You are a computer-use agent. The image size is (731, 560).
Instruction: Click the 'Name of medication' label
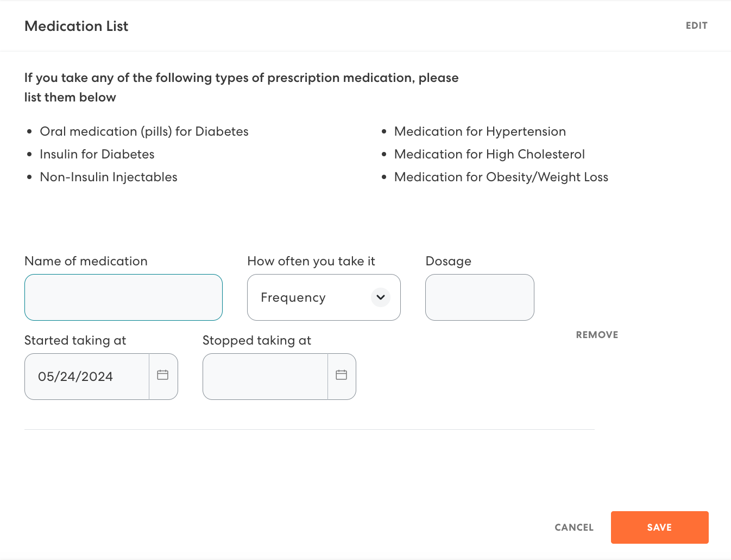pyautogui.click(x=86, y=261)
